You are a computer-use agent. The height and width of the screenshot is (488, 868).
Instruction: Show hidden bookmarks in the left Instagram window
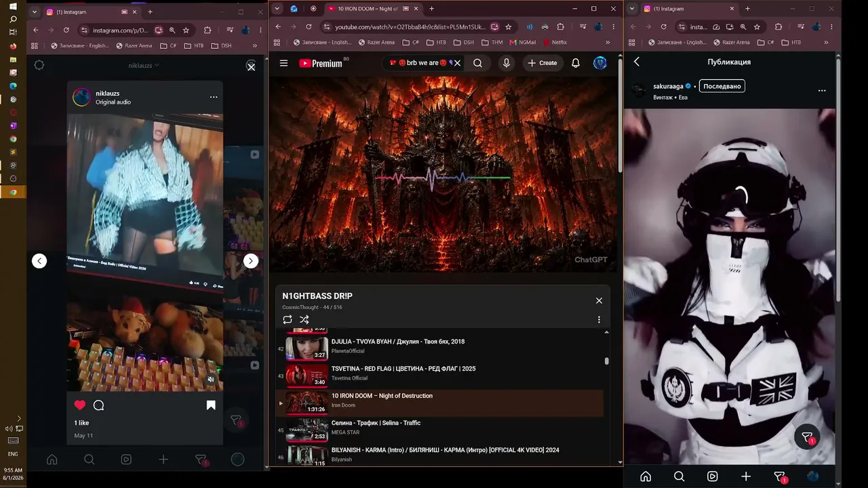[x=254, y=45]
